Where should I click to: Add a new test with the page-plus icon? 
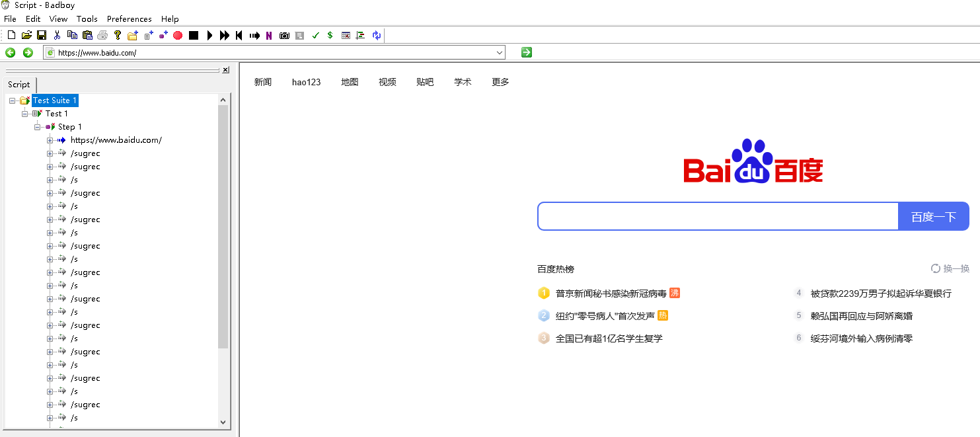[149, 35]
